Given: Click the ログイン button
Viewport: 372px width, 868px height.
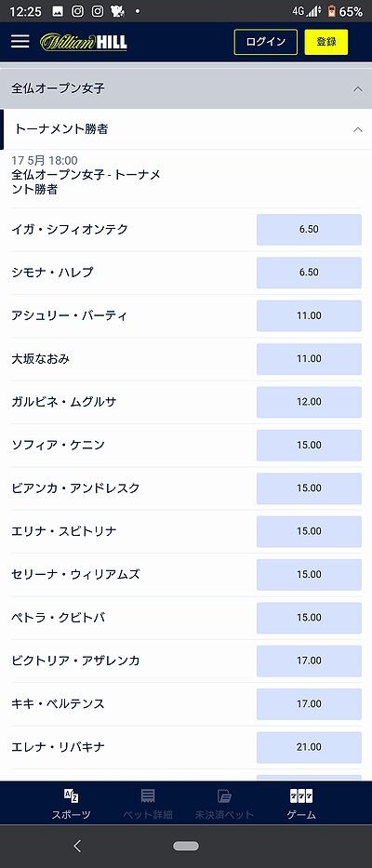Looking at the screenshot, I should pos(266,42).
